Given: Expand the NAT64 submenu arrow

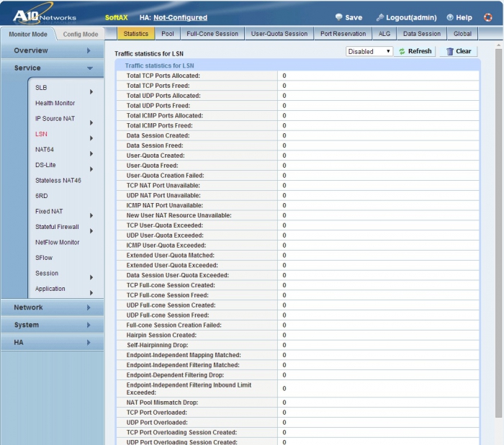Looking at the screenshot, I should click(91, 153).
